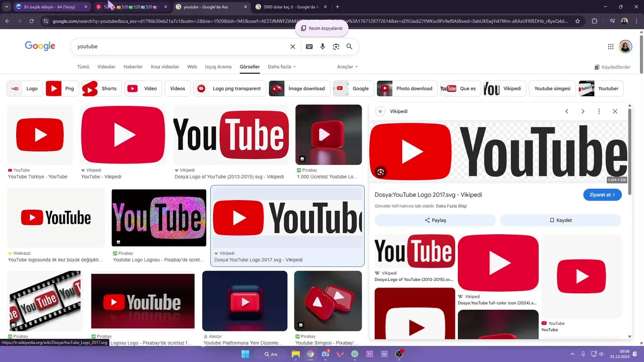This screenshot has width=644, height=362.
Task: Open File Explorer from the taskbar
Action: point(296,354)
